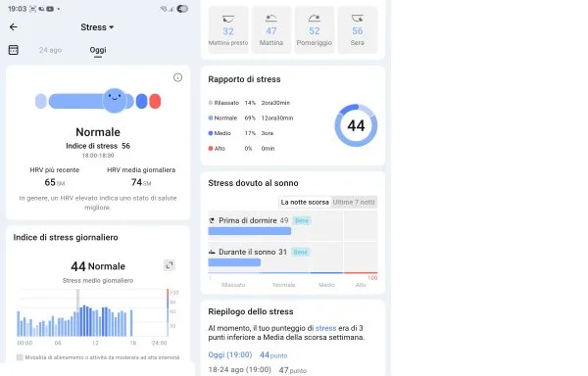This screenshot has height=376, width=588.
Task: Tap the Mattina presto card showing 32
Action: click(228, 30)
